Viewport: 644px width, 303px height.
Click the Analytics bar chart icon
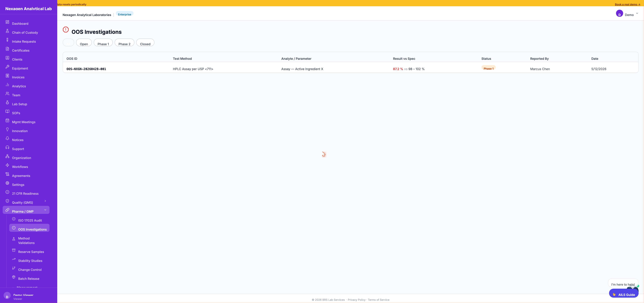7,85
